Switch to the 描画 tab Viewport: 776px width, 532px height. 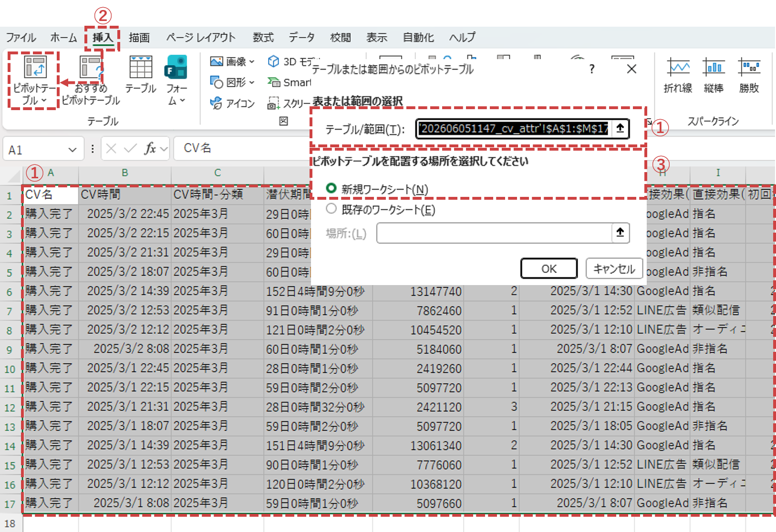pos(139,37)
